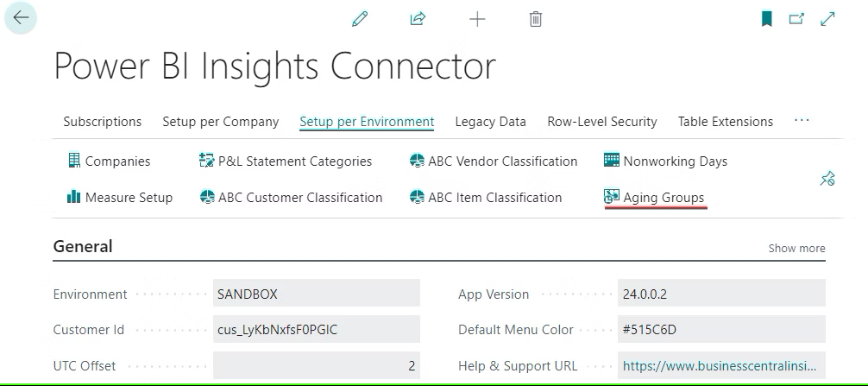Go back with the left arrow button

coord(21,18)
